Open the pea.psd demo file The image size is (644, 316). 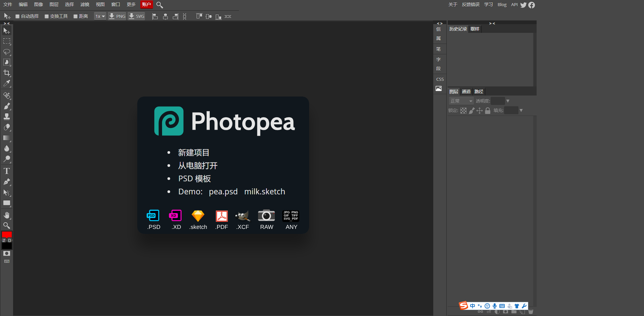coord(223,192)
